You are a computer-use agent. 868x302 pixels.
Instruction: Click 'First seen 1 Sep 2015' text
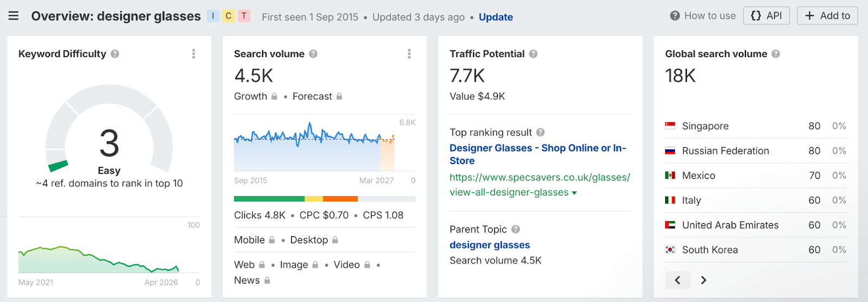pyautogui.click(x=310, y=17)
